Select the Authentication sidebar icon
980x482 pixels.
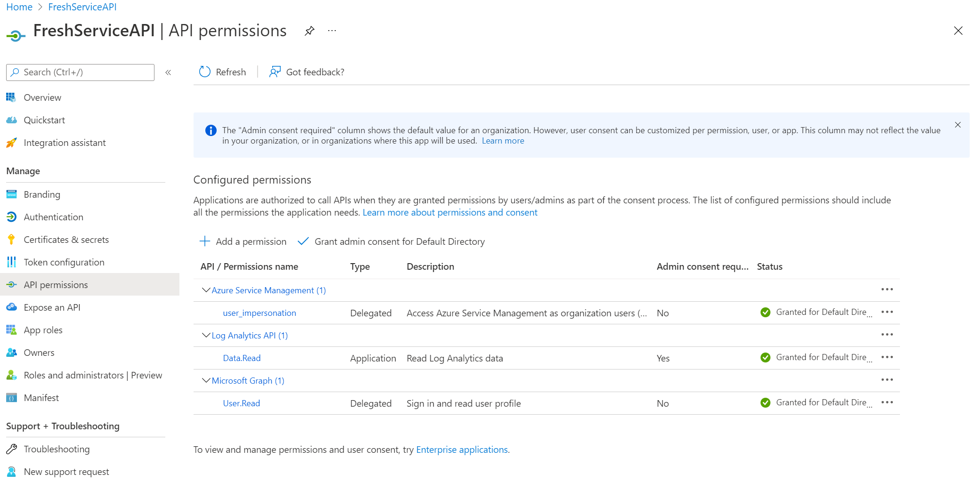pyautogui.click(x=11, y=217)
